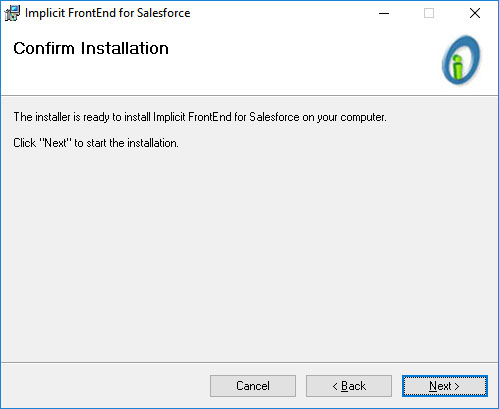Click the separator line above the buttons

click(249, 362)
